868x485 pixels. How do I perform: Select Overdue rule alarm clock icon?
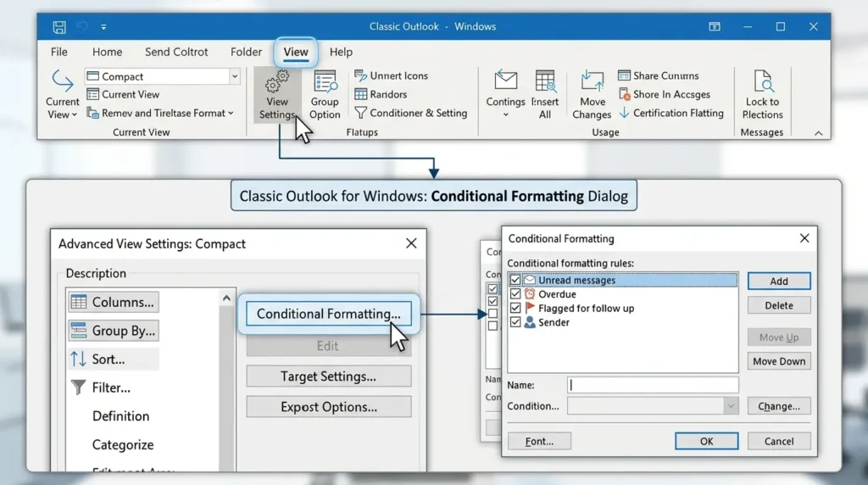point(530,293)
